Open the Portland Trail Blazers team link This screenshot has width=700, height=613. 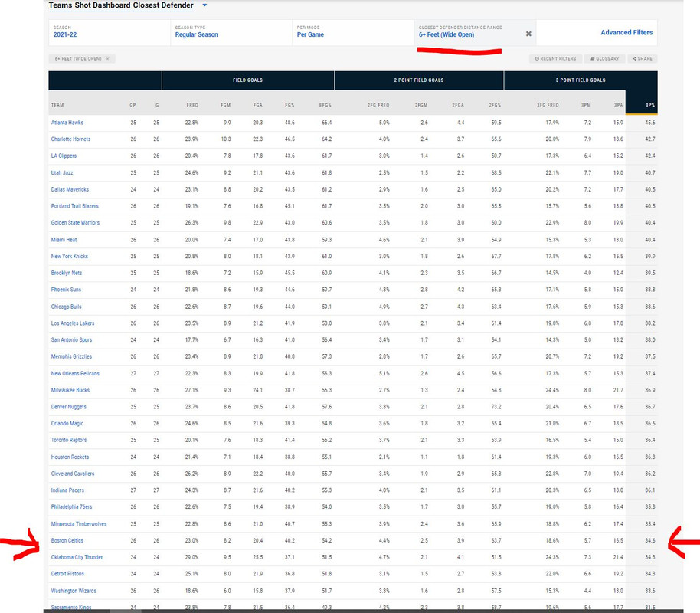74,206
